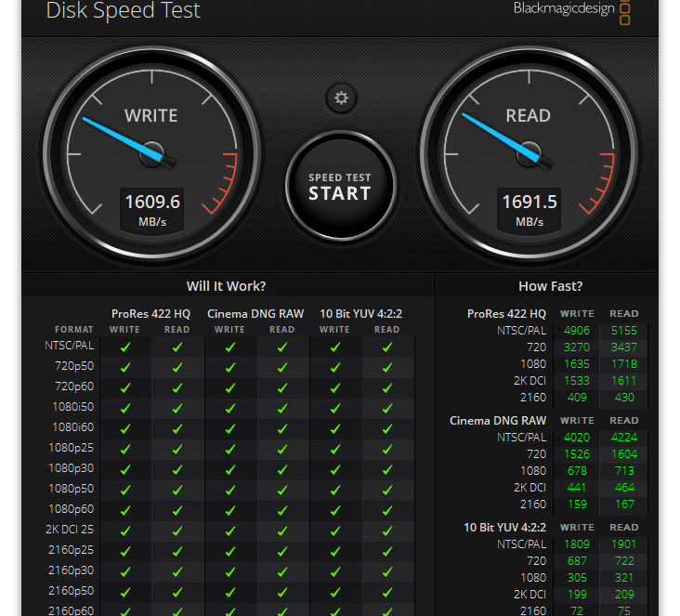Click the 720p60 format row label

[x=74, y=387]
